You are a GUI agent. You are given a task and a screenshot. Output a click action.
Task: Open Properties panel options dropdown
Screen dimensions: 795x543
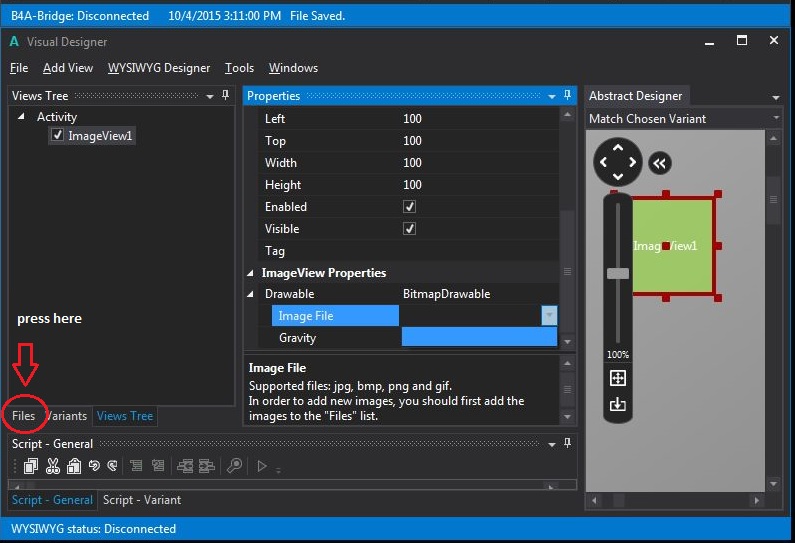(x=552, y=96)
